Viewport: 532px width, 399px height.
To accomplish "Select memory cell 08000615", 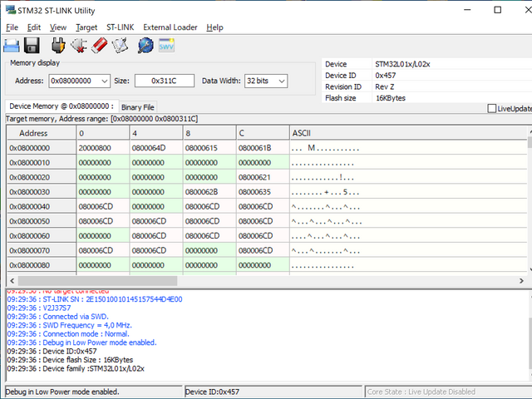I will [209, 148].
